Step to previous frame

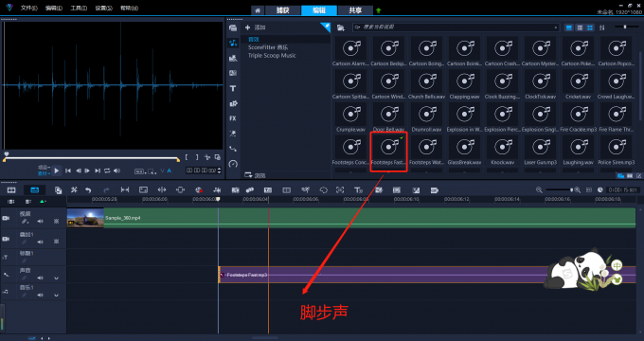pos(78,170)
